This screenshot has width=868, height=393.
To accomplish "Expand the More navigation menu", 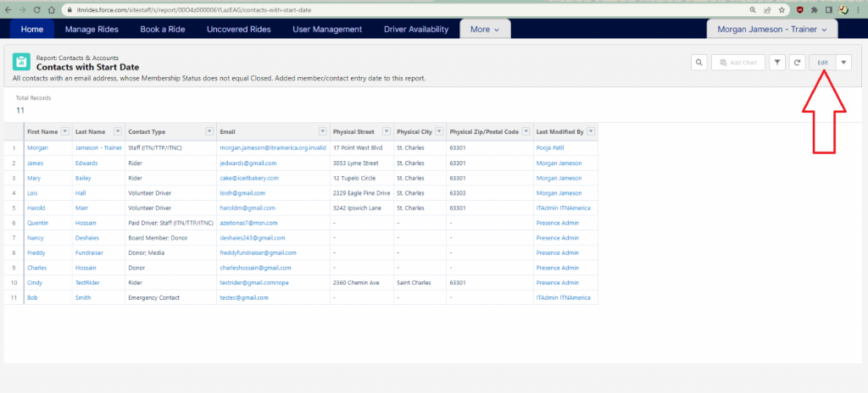I will point(484,29).
